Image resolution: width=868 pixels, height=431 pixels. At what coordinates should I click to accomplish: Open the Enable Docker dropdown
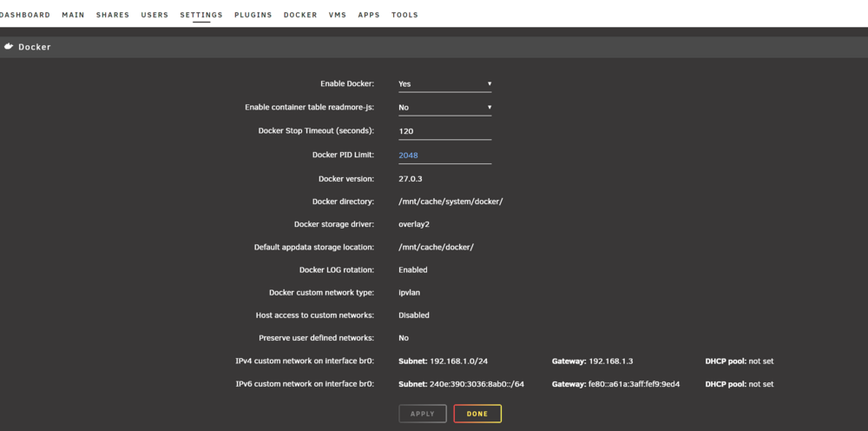(x=445, y=84)
